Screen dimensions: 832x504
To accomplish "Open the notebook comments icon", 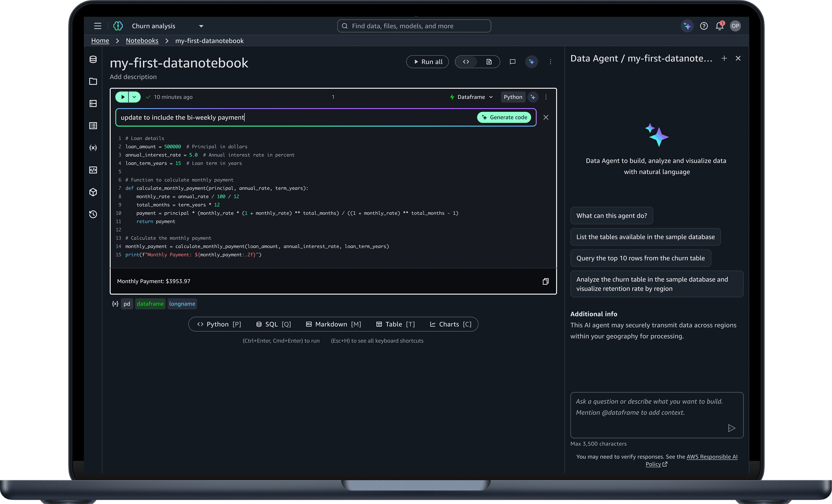I will (512, 62).
